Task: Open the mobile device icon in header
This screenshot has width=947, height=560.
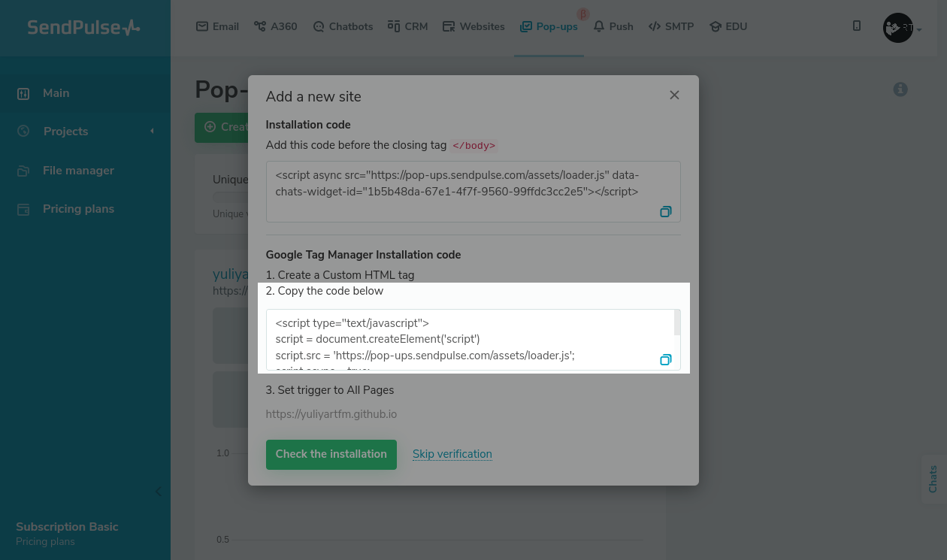Action: [x=857, y=26]
